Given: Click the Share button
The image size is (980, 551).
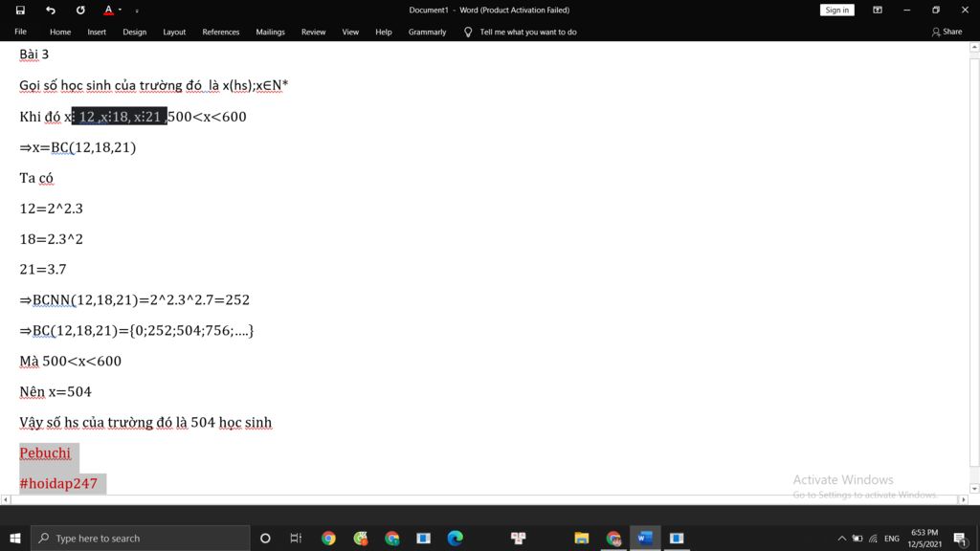Looking at the screenshot, I should coord(947,32).
